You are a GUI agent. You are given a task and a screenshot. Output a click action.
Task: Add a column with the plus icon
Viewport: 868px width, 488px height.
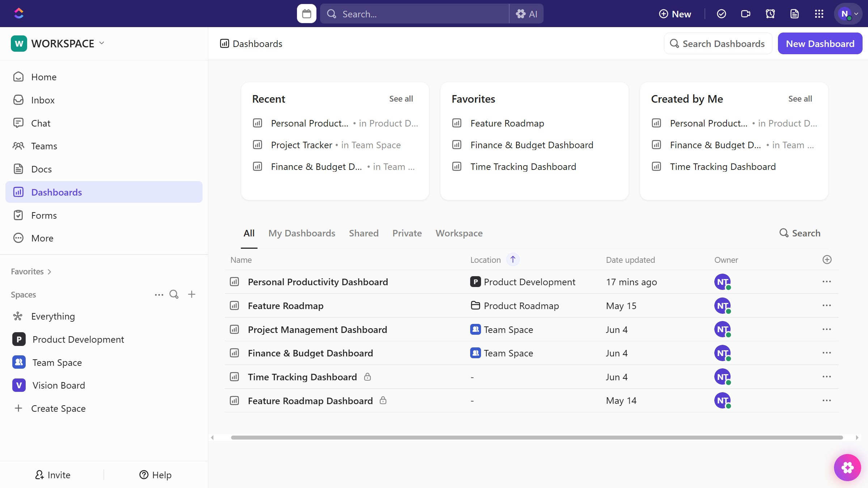pyautogui.click(x=827, y=260)
